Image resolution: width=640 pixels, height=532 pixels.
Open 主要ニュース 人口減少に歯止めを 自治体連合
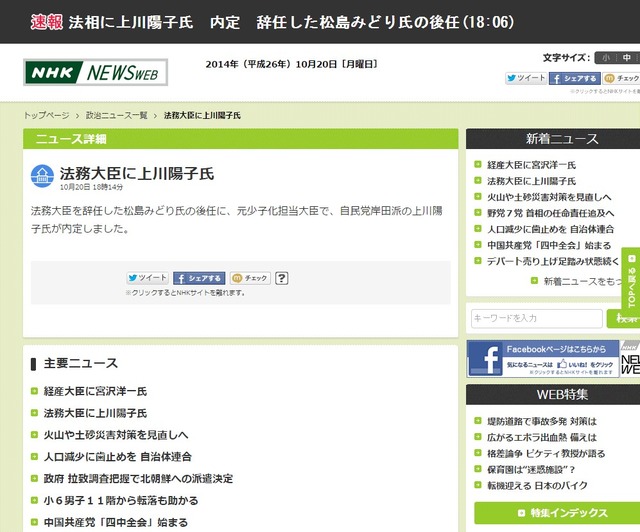click(118, 457)
